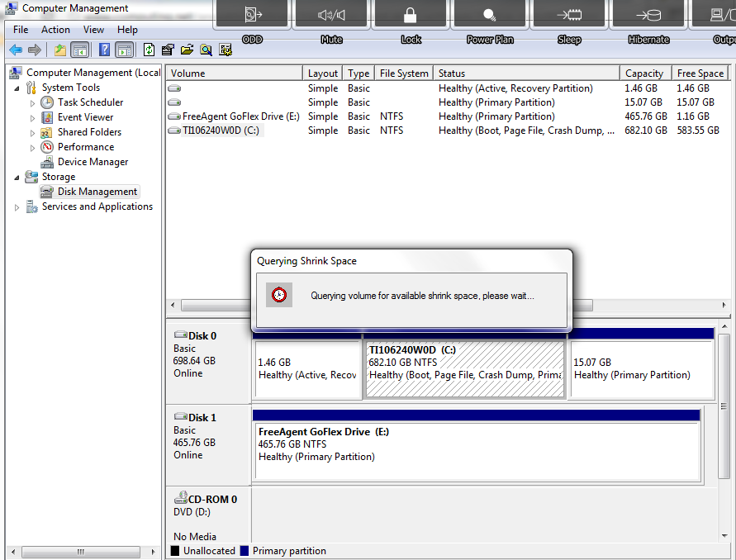This screenshot has width=736, height=560.
Task: Expand the Event Viewer node
Action: pyautogui.click(x=32, y=118)
